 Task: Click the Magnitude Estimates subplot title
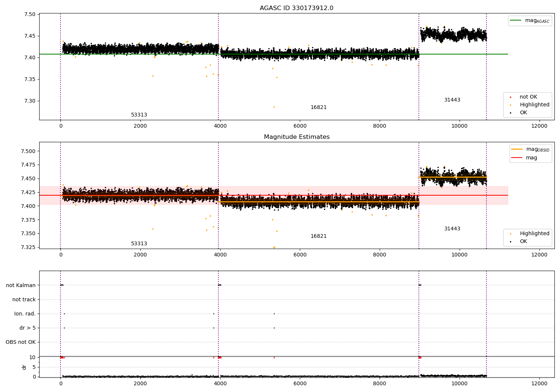click(296, 137)
